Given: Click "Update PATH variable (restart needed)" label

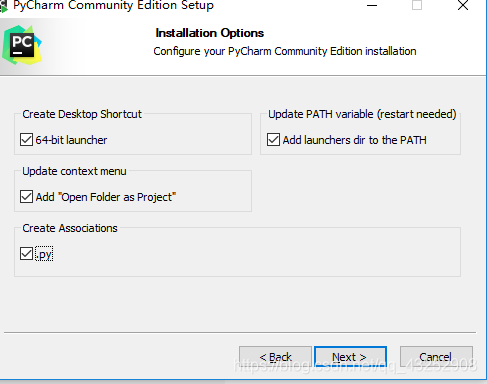Looking at the screenshot, I should 362,114.
